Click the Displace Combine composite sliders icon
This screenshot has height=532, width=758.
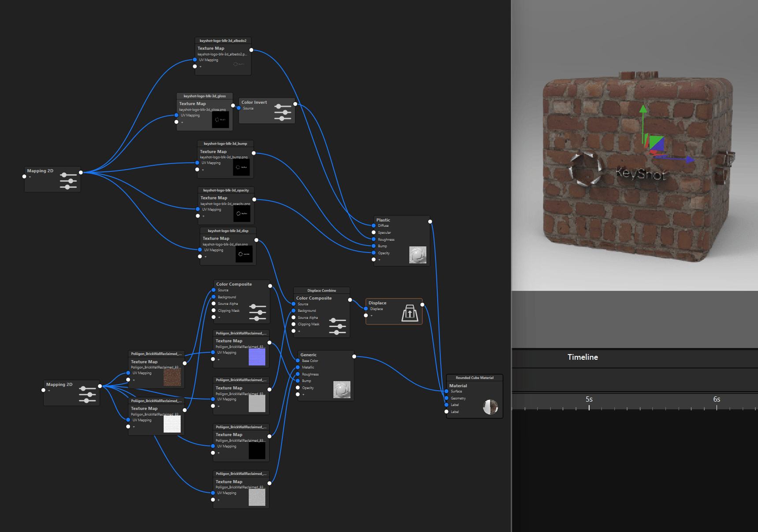click(x=337, y=327)
